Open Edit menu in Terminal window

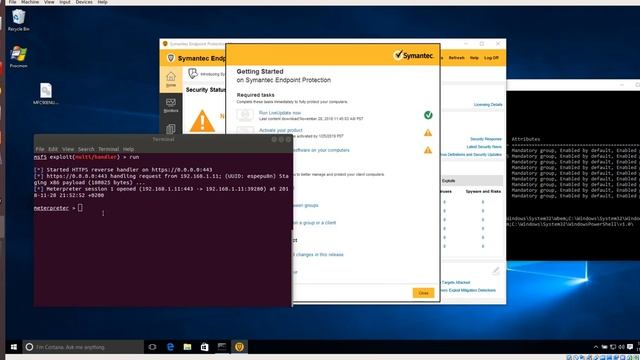[53, 149]
